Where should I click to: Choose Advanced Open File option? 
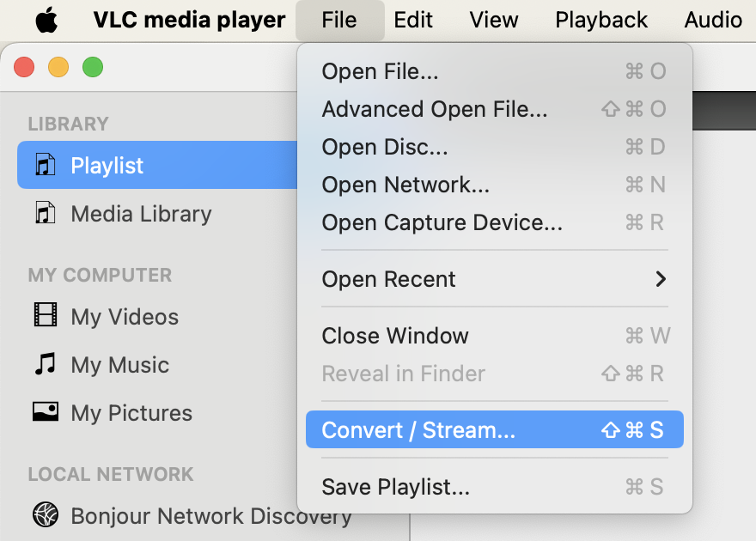[435, 109]
